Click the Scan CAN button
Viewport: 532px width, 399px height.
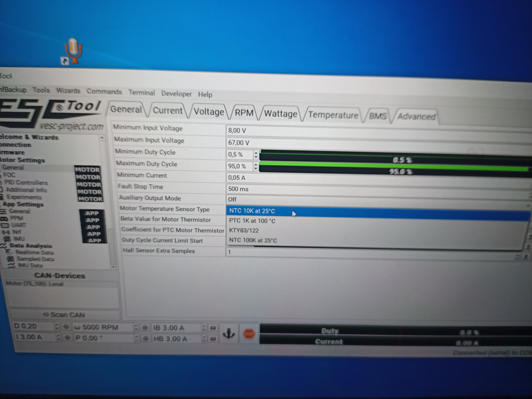click(64, 315)
